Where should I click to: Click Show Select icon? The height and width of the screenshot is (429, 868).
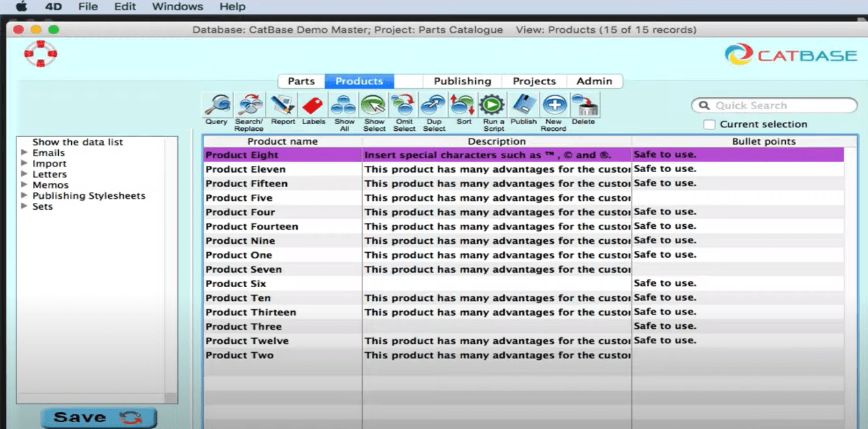tap(374, 105)
